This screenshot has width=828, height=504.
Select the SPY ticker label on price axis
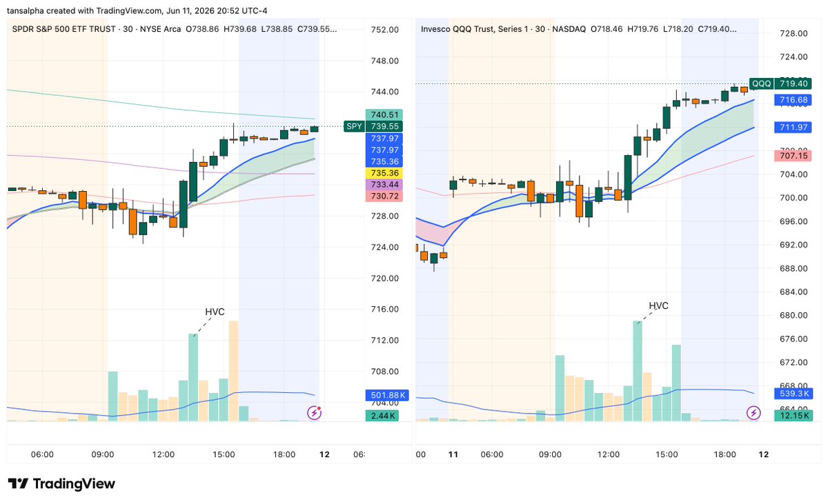point(354,126)
